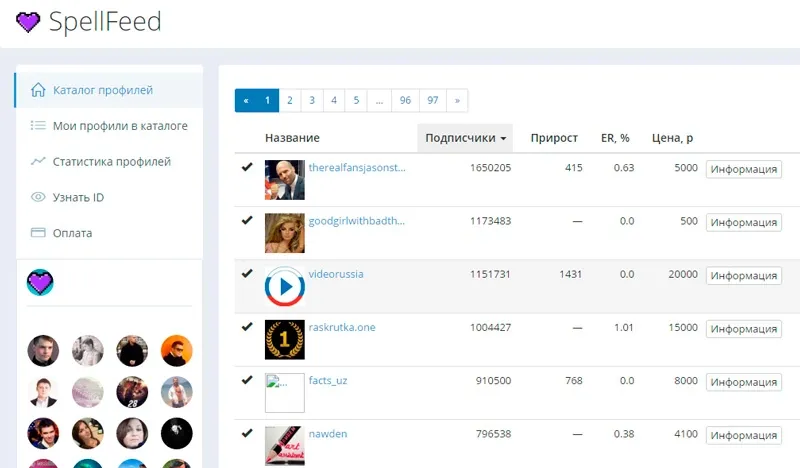Open the facts_uz profile link
The image size is (800, 468).
coord(328,380)
